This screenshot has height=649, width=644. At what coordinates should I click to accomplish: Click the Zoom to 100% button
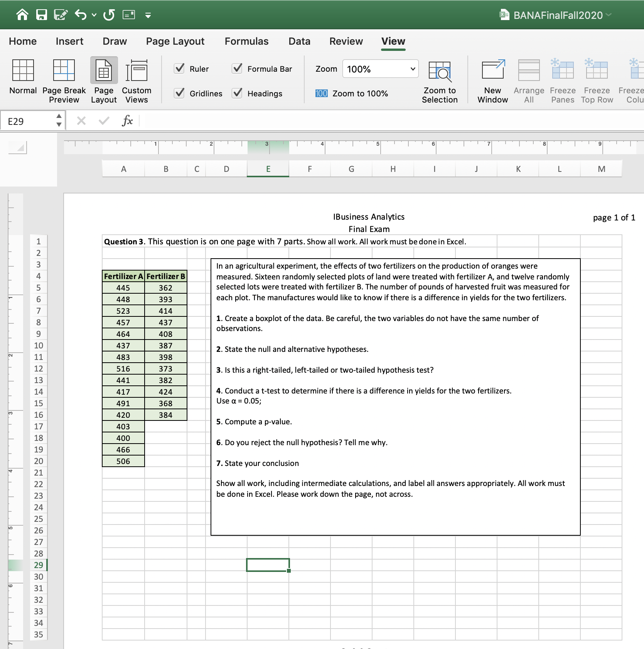pos(352,93)
